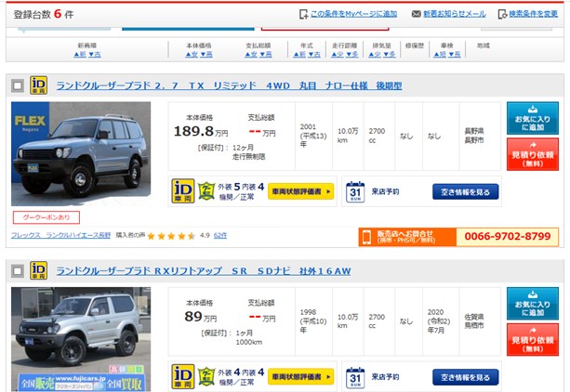Sort 車検 by ▲短 shortest
The width and height of the screenshot is (570, 392).
tap(440, 54)
